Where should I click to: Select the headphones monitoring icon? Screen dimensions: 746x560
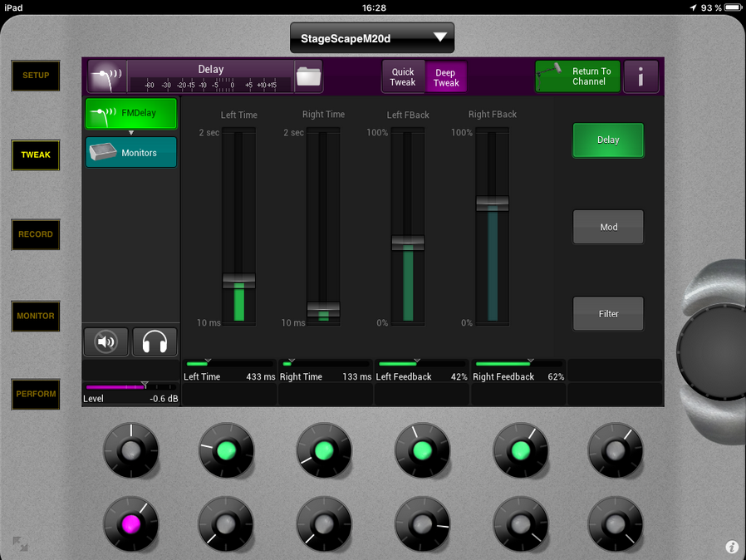[155, 341]
